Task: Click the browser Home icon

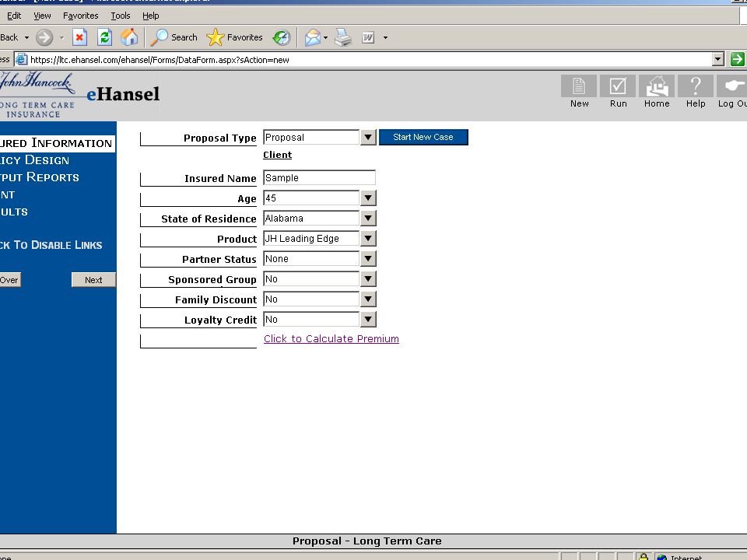Action: point(129,37)
